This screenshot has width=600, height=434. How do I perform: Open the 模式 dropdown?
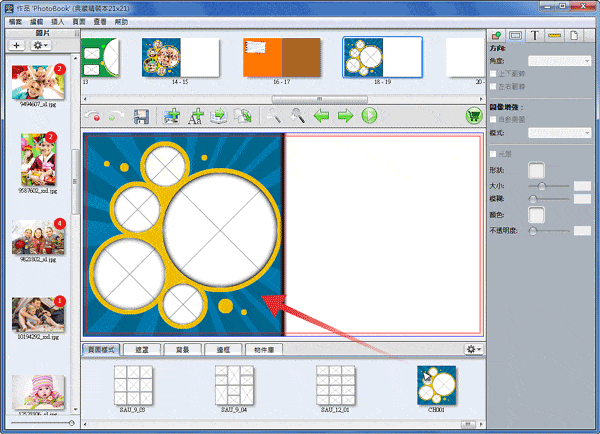[x=559, y=132]
